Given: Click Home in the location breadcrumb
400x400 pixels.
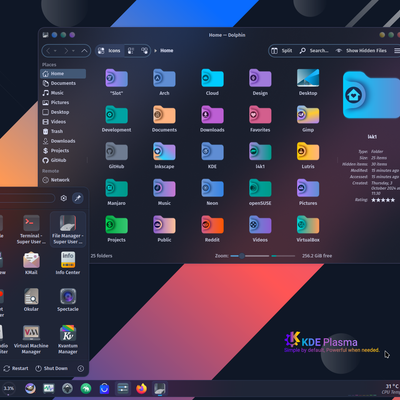Looking at the screenshot, I should click(x=167, y=51).
